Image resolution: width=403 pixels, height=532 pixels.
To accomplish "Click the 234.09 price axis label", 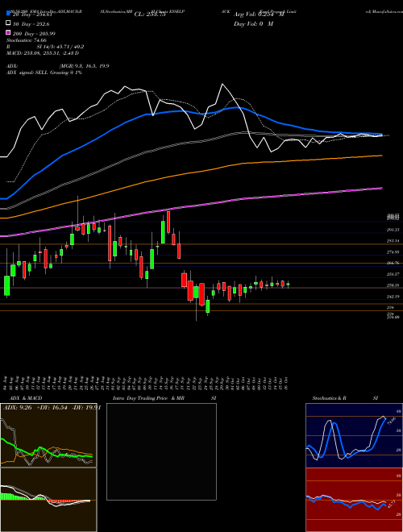I will [393, 317].
